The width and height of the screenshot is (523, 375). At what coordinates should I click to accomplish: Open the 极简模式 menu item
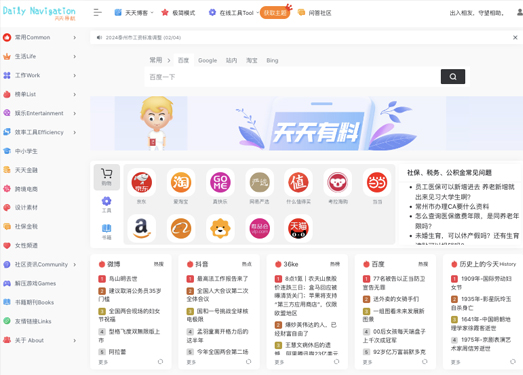pos(178,13)
